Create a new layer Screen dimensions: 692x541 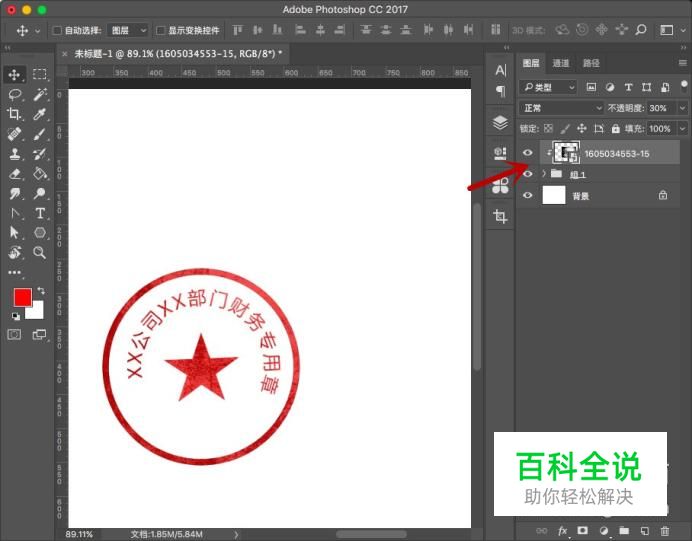[644, 531]
